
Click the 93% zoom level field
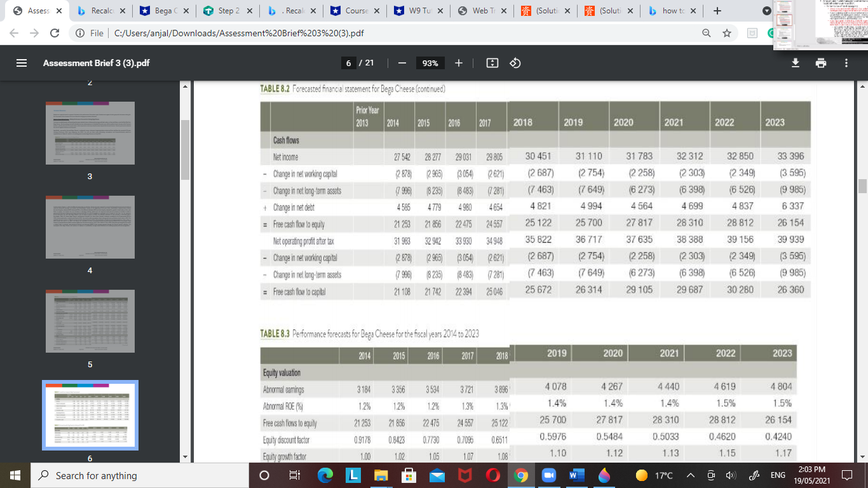pyautogui.click(x=430, y=63)
